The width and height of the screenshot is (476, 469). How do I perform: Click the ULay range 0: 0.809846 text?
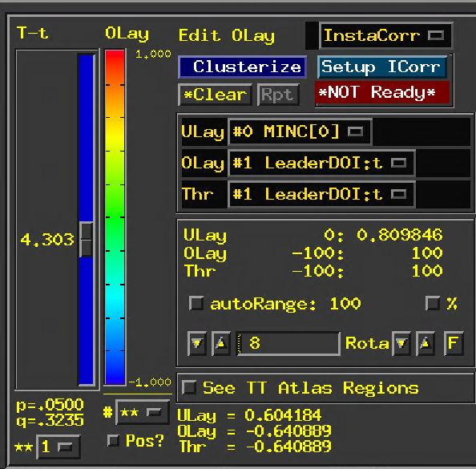[x=383, y=235]
